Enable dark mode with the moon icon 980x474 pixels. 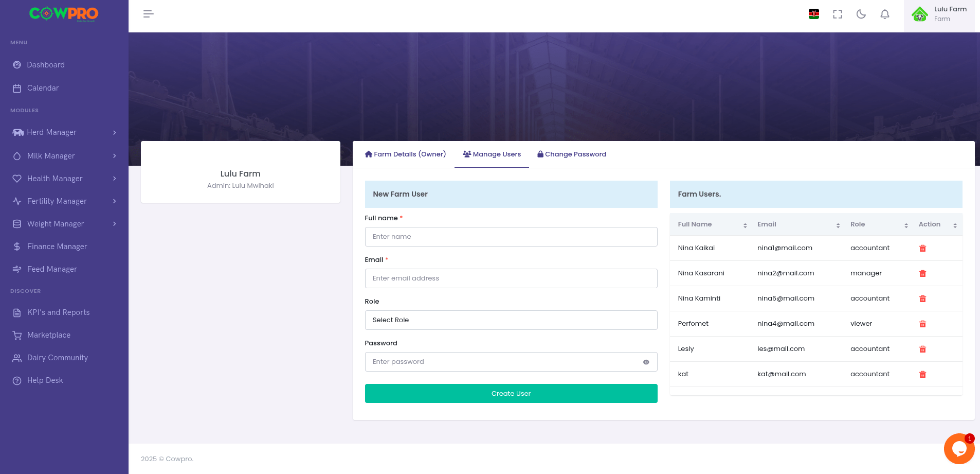(860, 14)
